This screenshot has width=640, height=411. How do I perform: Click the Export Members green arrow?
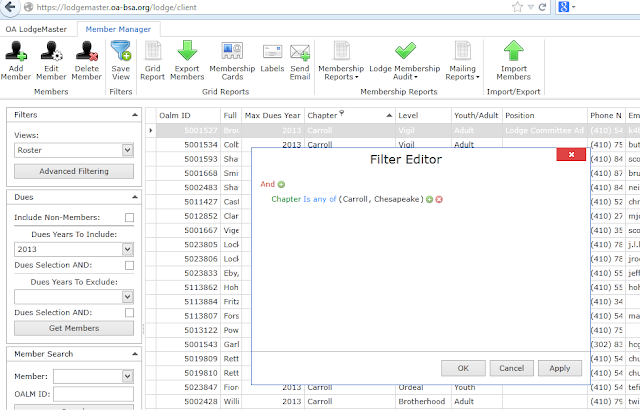tap(187, 51)
